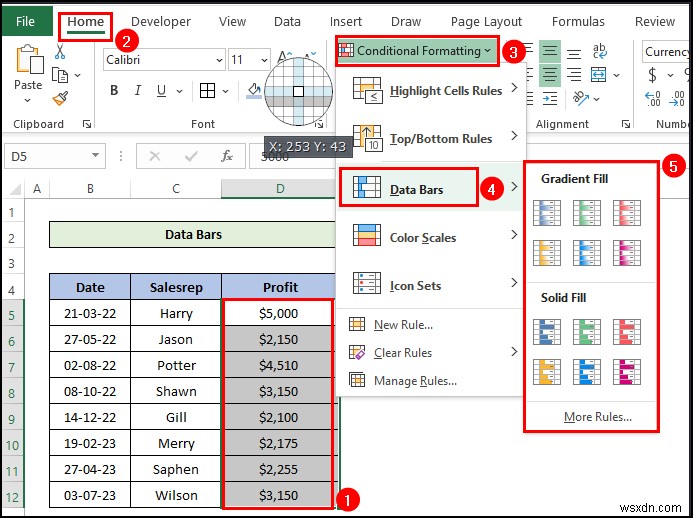The width and height of the screenshot is (693, 518).
Task: Open the Name Box dropdown showing D5
Action: click(x=95, y=156)
